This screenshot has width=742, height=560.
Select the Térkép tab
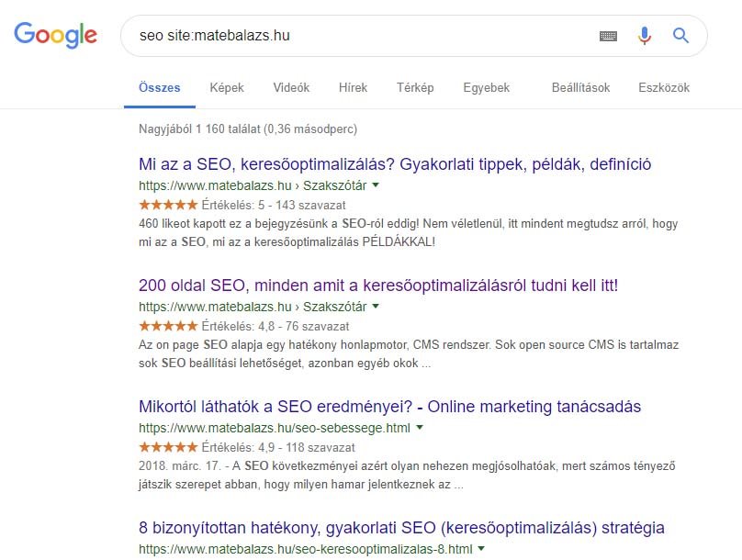coord(415,87)
